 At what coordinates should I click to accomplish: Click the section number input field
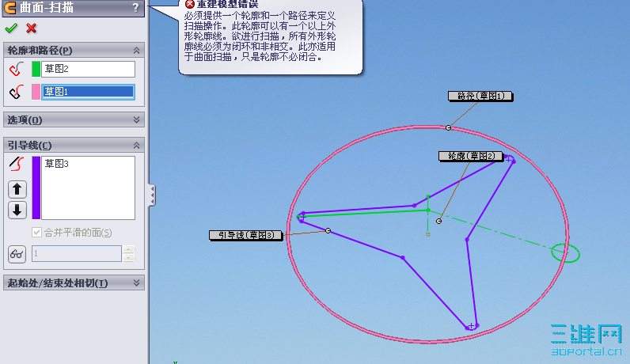click(77, 253)
